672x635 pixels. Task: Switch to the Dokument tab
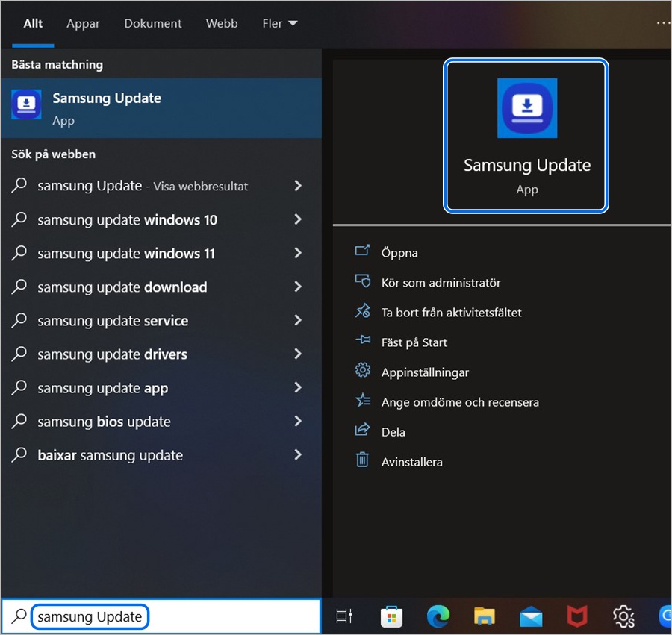[x=152, y=23]
